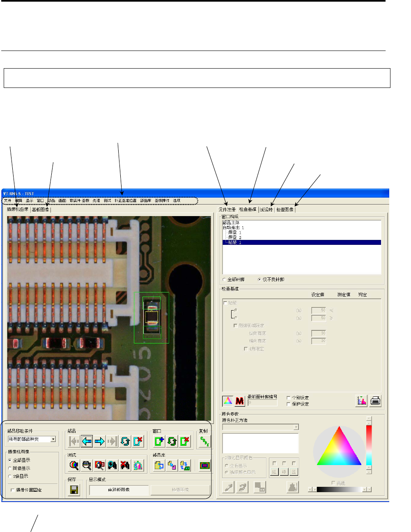Image resolution: width=411 pixels, height=532 pixels.
Task: Click the color magnifier test icon
Action: (x=74, y=465)
